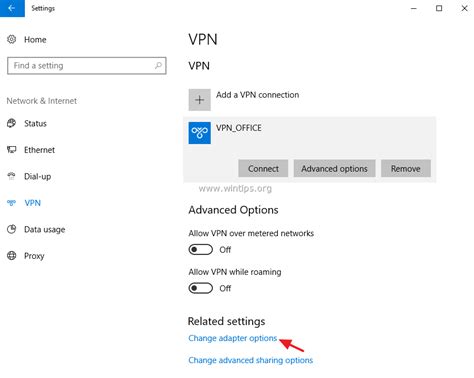Go to the Status section
Image resolution: width=474 pixels, height=378 pixels.
pyautogui.click(x=35, y=124)
